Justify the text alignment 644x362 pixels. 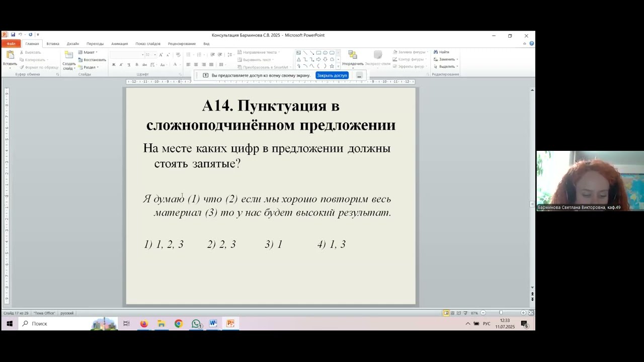click(211, 64)
